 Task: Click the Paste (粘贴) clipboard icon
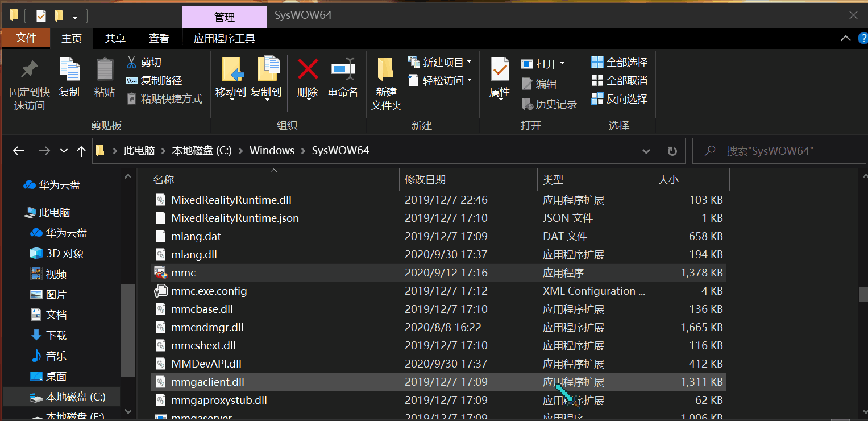[x=105, y=69]
